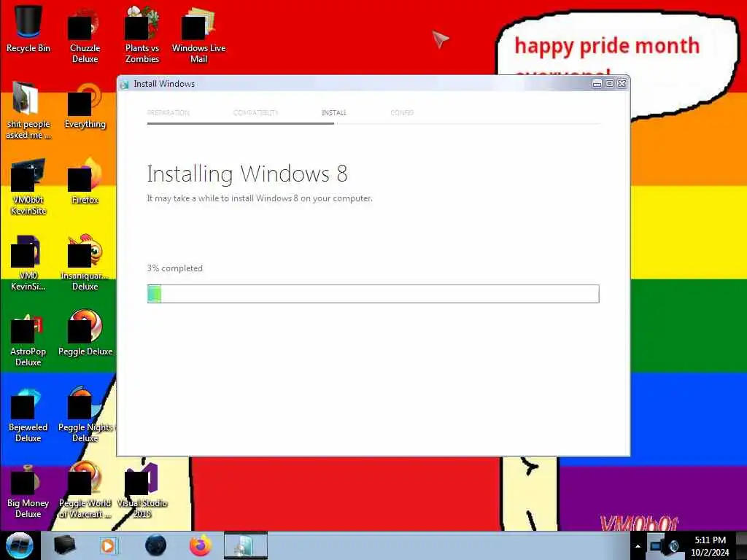Open Plants vs Zombies shortcut
This screenshot has width=747, height=560.
click(x=142, y=35)
